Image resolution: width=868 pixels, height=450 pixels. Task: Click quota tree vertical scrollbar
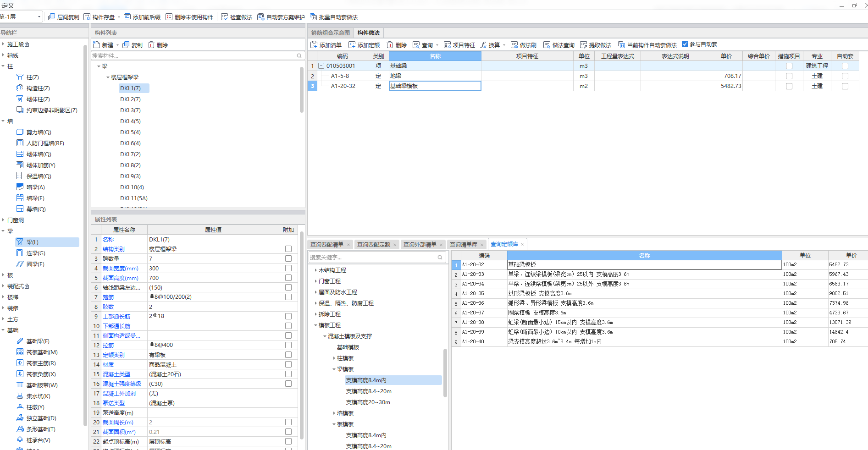445,373
